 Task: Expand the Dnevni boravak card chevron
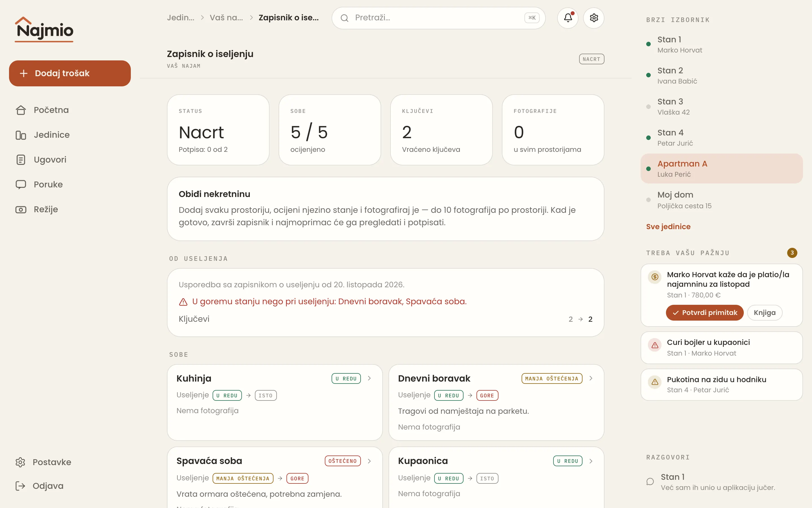pos(591,378)
